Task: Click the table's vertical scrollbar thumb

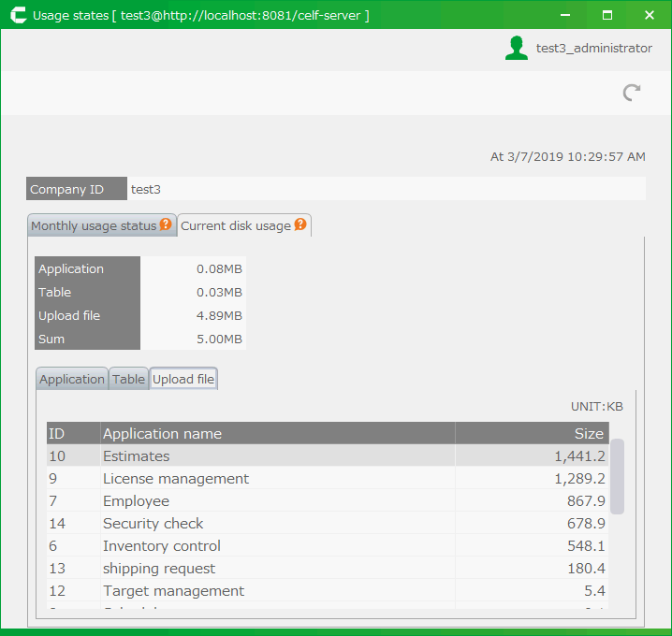Action: coord(618,475)
